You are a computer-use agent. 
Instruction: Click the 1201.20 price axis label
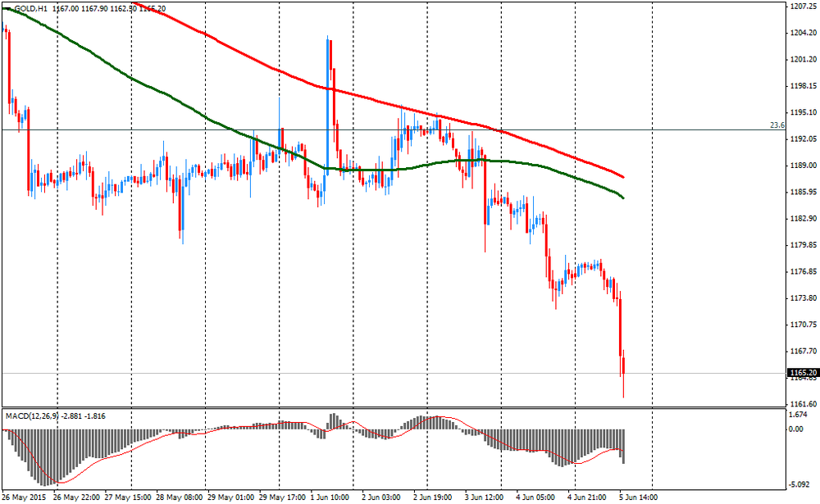click(x=804, y=59)
